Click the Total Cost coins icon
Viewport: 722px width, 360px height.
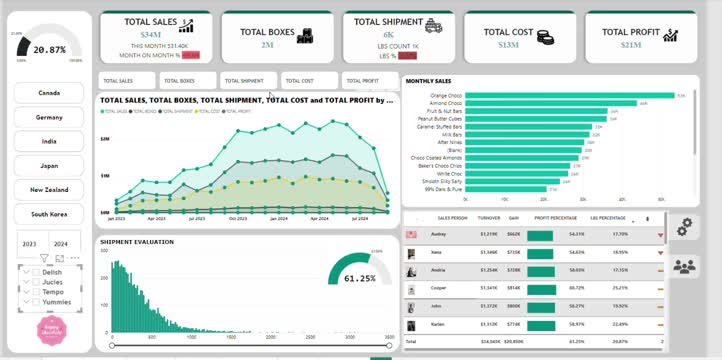tap(545, 37)
